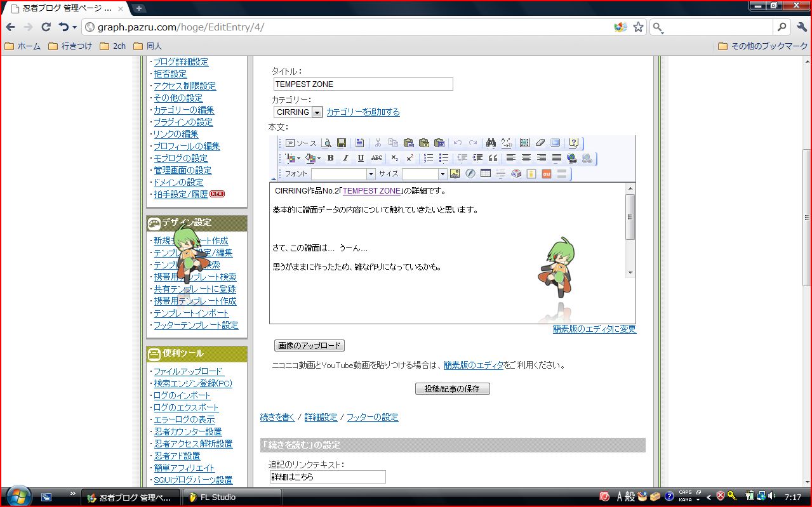Click the Templates icon in editor toolbar
Image resolution: width=812 pixels, height=507 pixels.
[x=359, y=143]
